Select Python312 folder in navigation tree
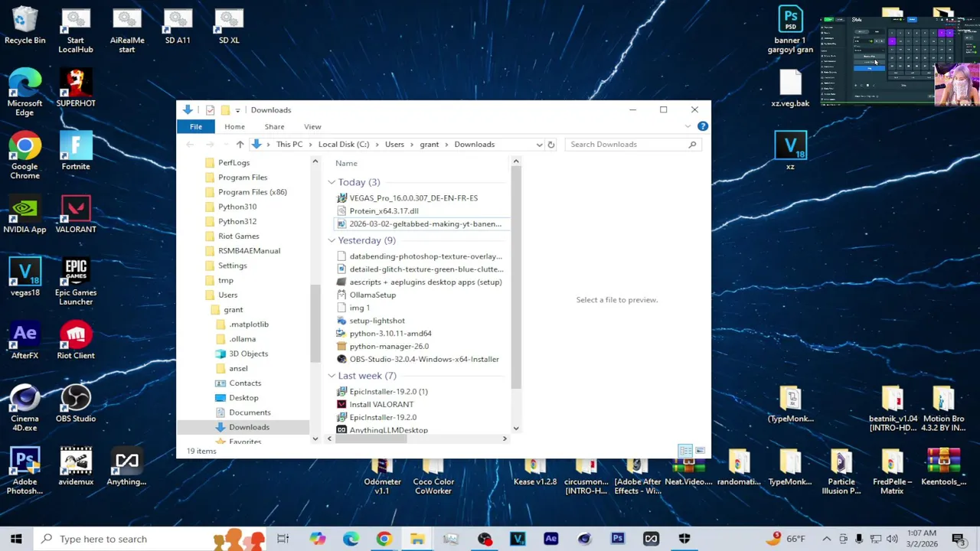 237,221
